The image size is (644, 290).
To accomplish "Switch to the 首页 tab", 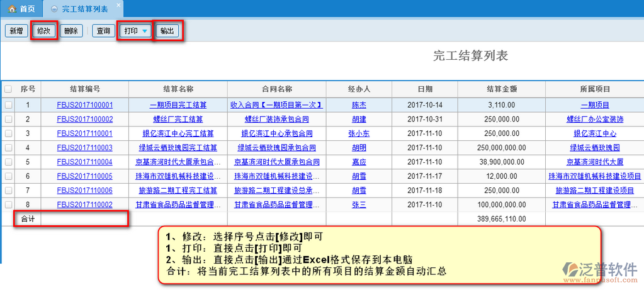I will 21,9.
